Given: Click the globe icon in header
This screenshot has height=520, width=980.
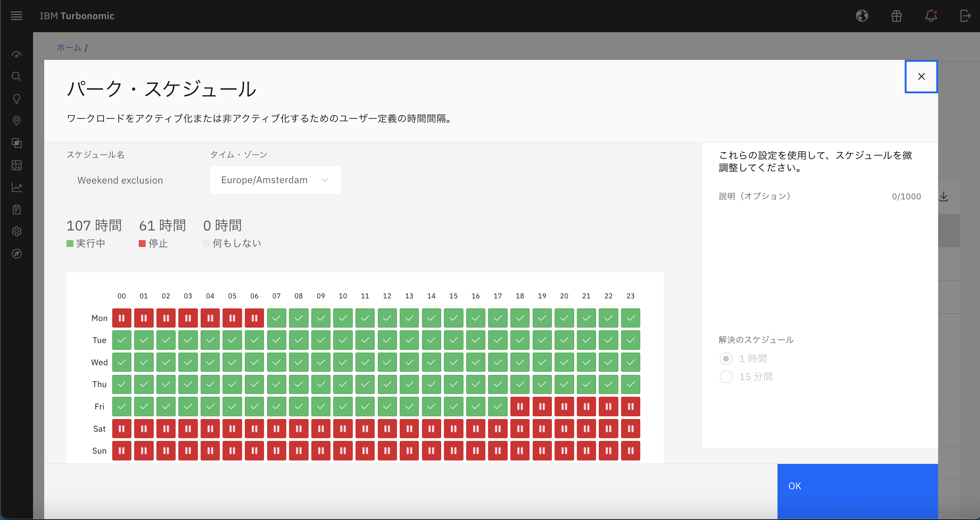Looking at the screenshot, I should click(x=862, y=16).
